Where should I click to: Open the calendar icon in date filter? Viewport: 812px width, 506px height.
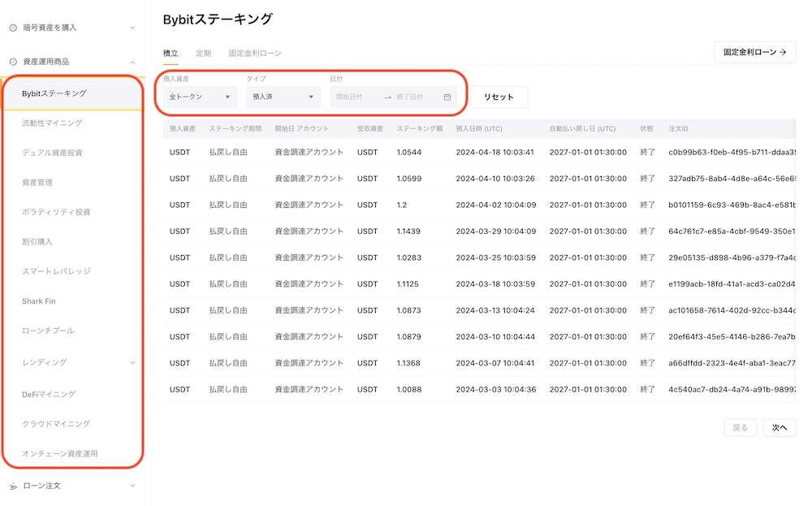point(447,97)
